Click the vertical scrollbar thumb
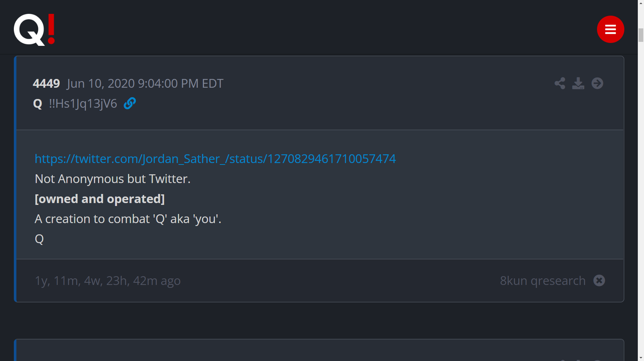This screenshot has height=361, width=644. (641, 35)
